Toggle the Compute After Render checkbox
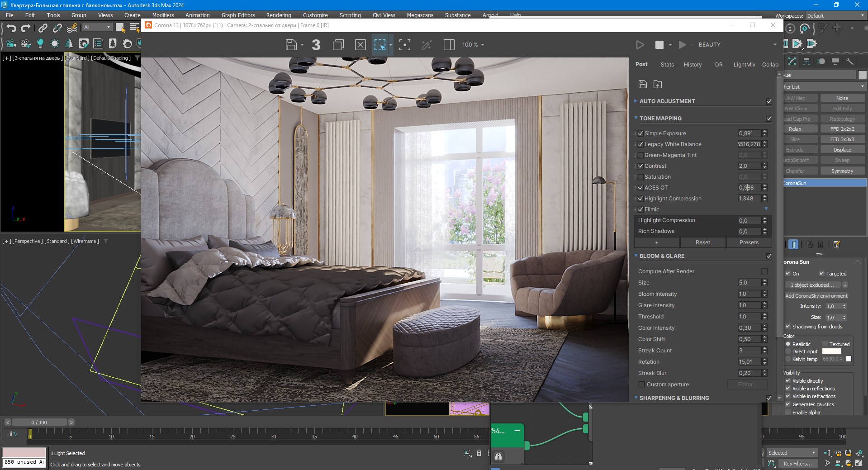 point(764,271)
